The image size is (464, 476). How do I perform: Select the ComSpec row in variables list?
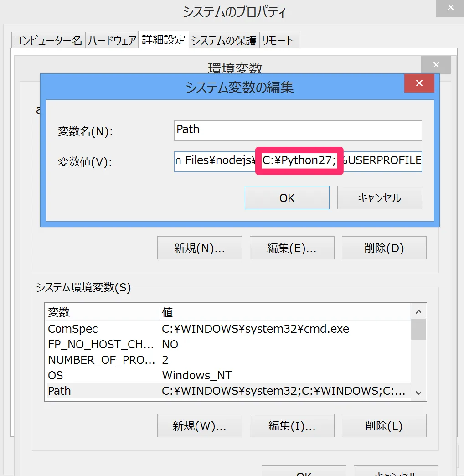click(x=73, y=329)
